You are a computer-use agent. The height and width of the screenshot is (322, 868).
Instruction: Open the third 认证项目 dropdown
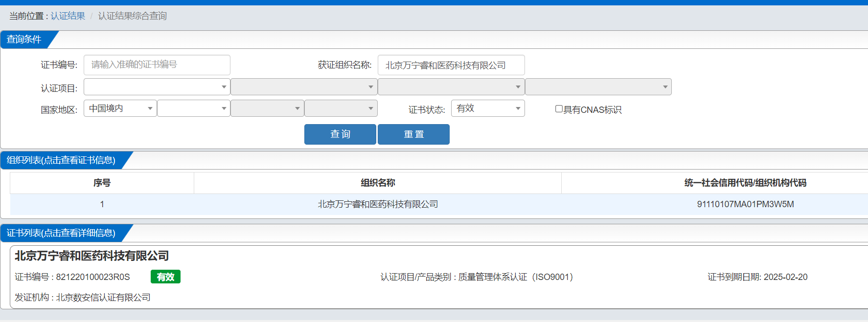(x=451, y=87)
